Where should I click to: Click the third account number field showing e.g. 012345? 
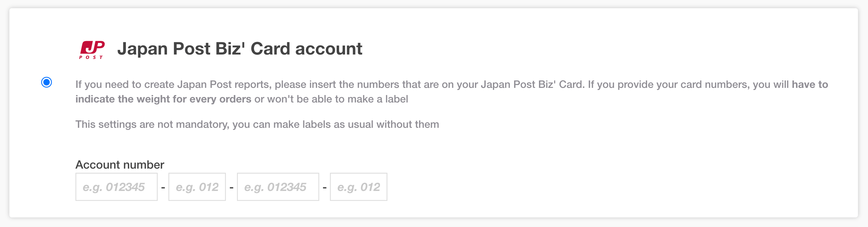click(x=278, y=186)
